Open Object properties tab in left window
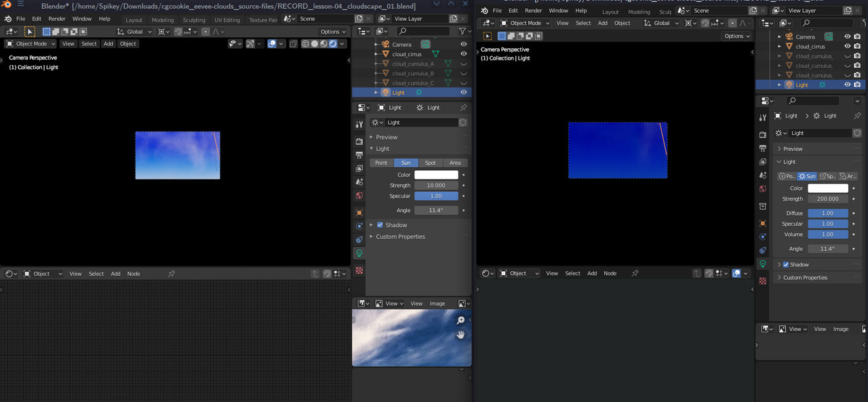 click(359, 212)
